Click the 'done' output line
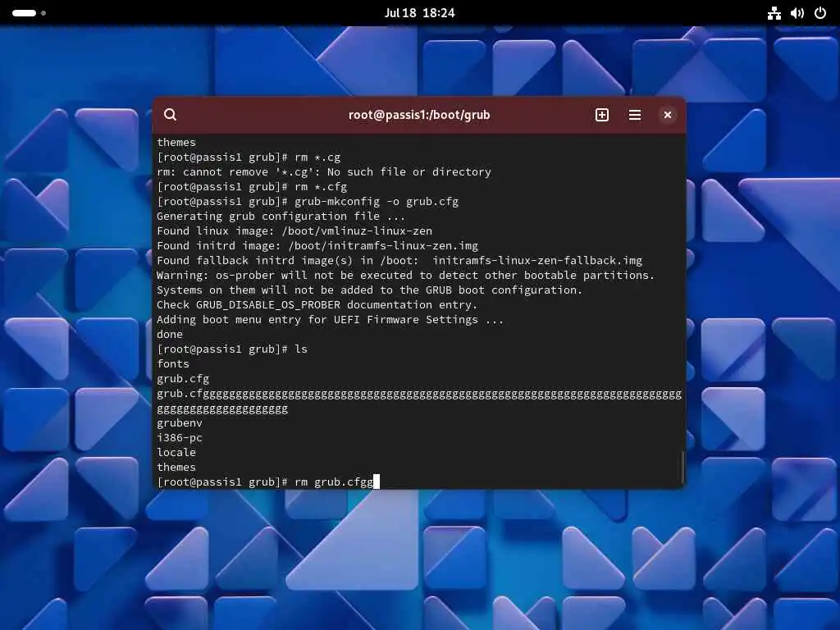This screenshot has height=630, width=840. [x=169, y=335]
